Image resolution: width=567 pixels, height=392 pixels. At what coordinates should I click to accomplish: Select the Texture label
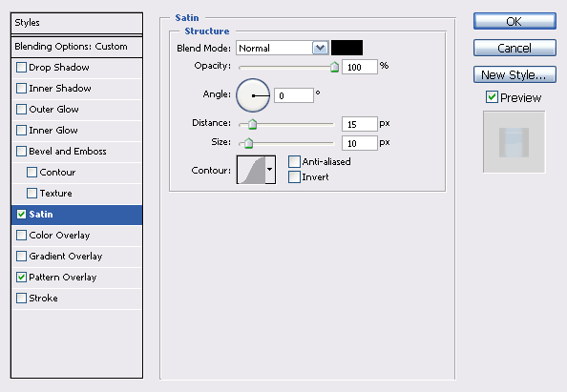coord(56,194)
